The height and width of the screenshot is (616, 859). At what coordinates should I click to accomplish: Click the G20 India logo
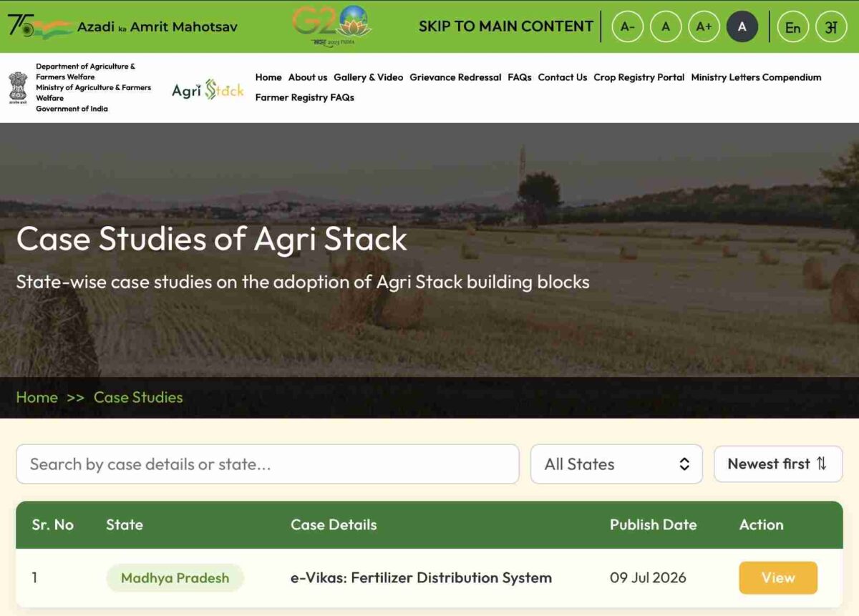pos(331,26)
